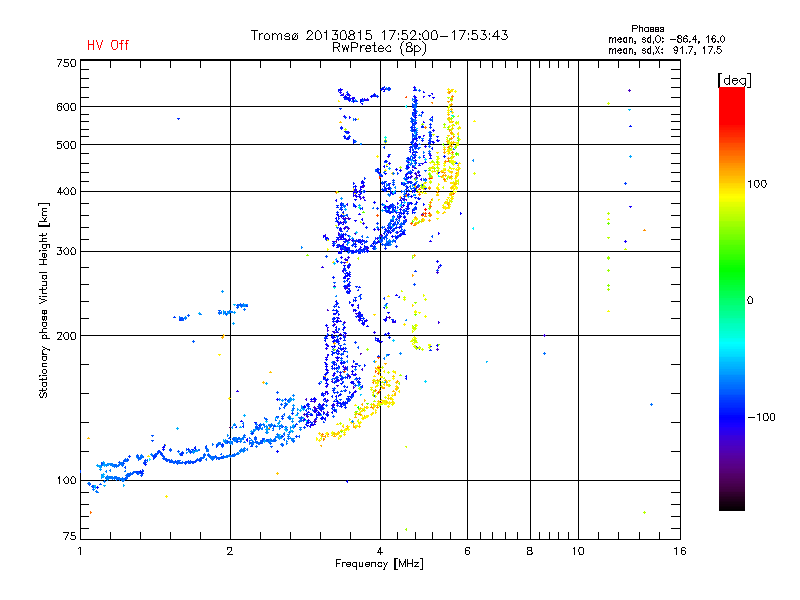Image resolution: width=800 pixels, height=600 pixels.
Task: Click the '600' height axis tick label
Action: pyautogui.click(x=66, y=107)
